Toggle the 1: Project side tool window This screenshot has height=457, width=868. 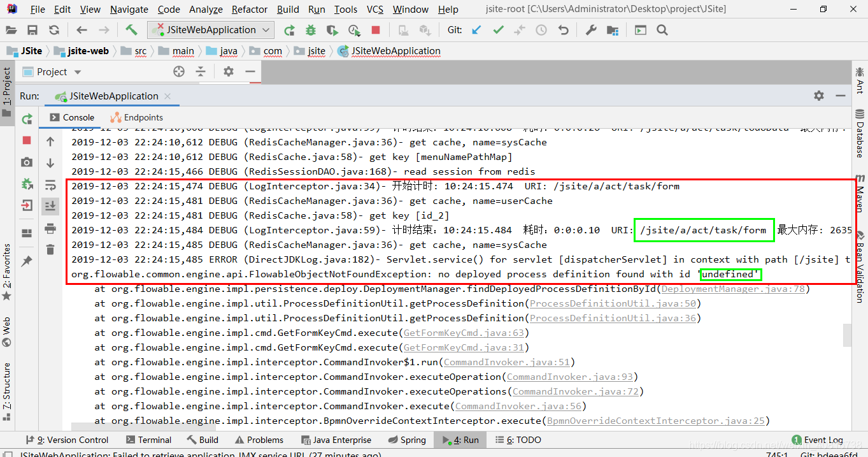pyautogui.click(x=7, y=92)
